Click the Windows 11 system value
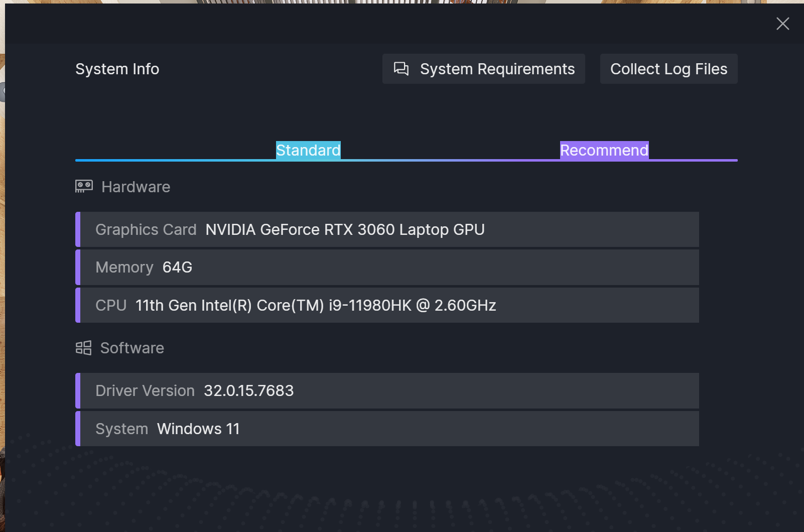This screenshot has height=532, width=804. [x=198, y=429]
